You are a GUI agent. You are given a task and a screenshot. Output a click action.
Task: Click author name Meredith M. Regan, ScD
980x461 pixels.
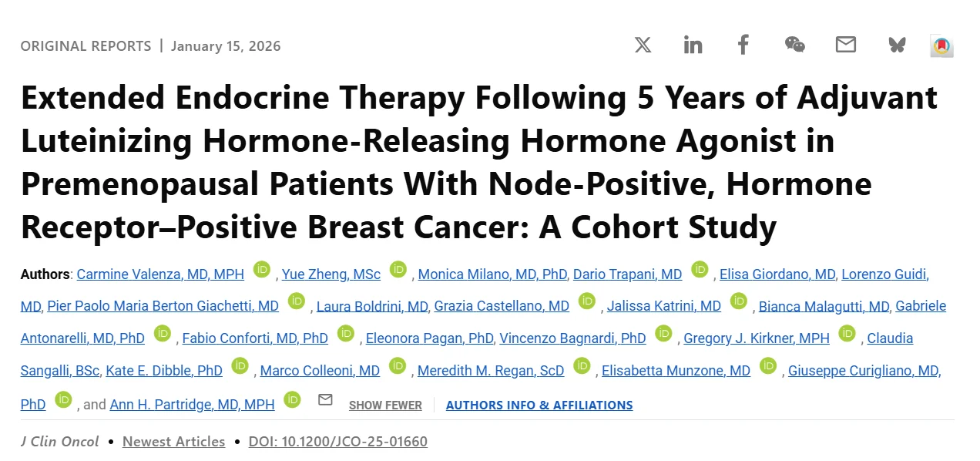pyautogui.click(x=491, y=371)
